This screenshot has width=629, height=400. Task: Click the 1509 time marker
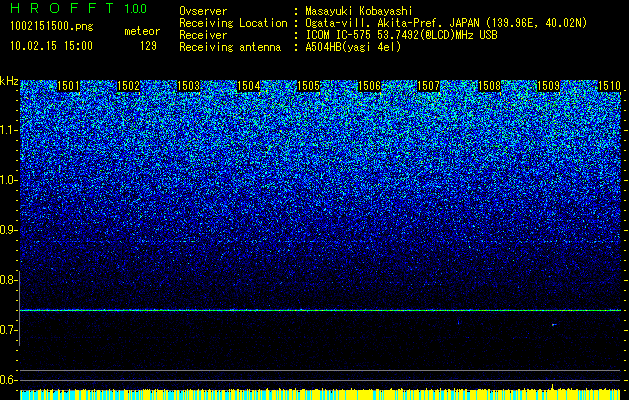click(x=548, y=86)
